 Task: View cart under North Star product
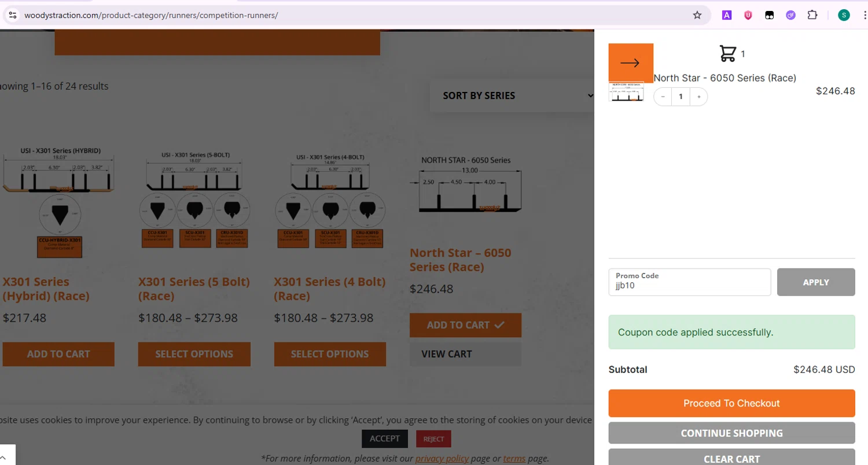point(465,354)
